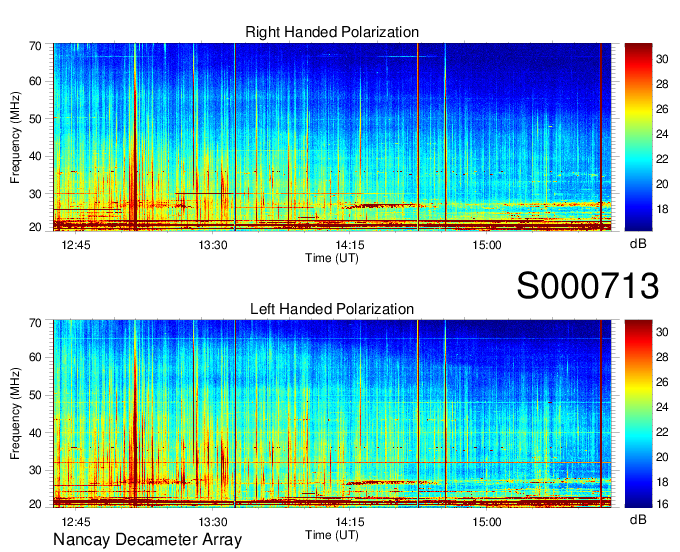Click "Frequency (MHz)" label of Right Handed plot
Viewport: 680px width, 552px height.
15,137
